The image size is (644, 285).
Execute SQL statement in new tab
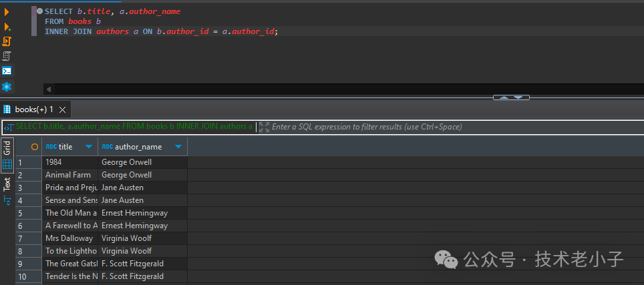tap(7, 27)
